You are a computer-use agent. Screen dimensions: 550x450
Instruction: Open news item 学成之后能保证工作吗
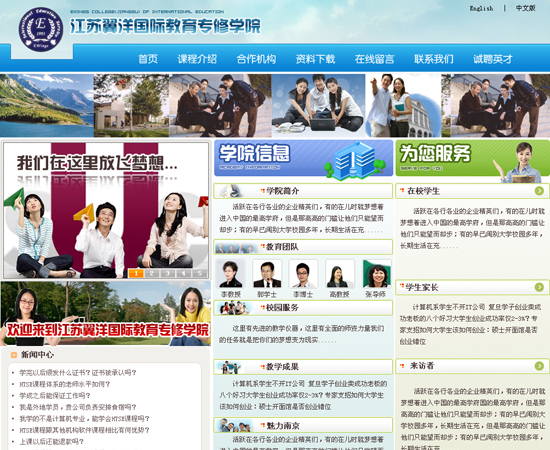coord(55,396)
